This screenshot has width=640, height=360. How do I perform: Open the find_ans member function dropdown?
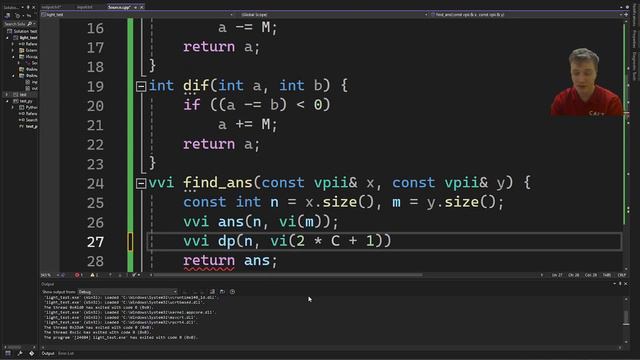pos(527,15)
